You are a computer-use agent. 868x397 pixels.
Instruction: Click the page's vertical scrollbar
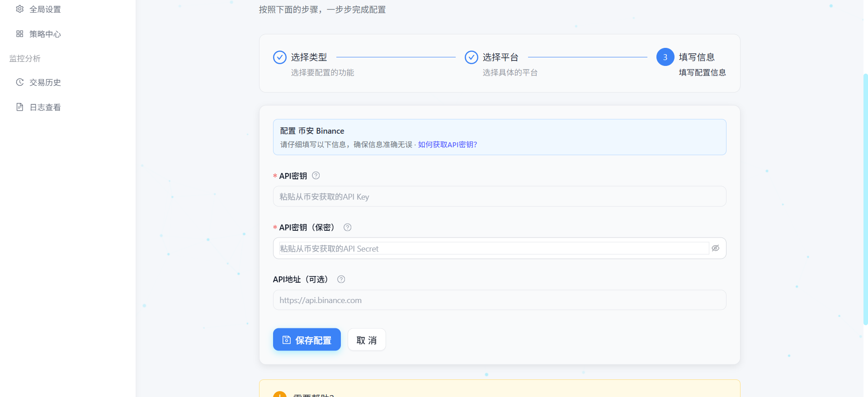(x=865, y=199)
